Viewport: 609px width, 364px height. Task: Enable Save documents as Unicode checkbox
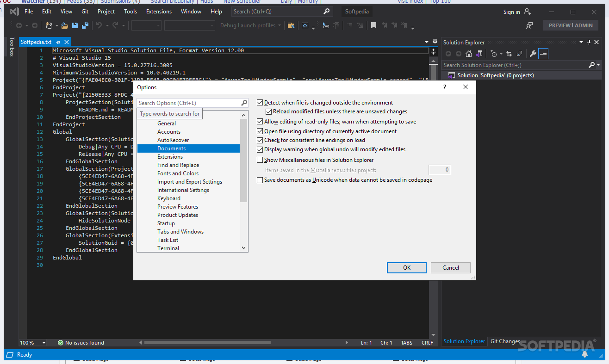260,180
